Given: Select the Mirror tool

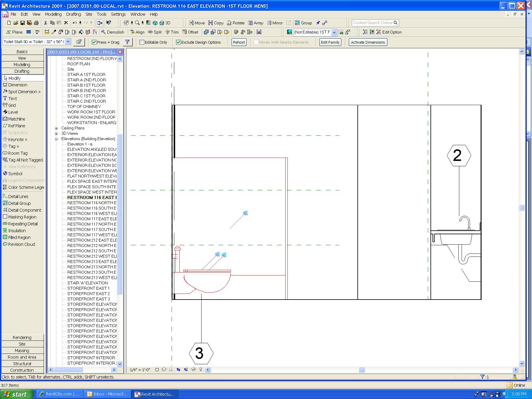Looking at the screenshot, I should [275, 23].
